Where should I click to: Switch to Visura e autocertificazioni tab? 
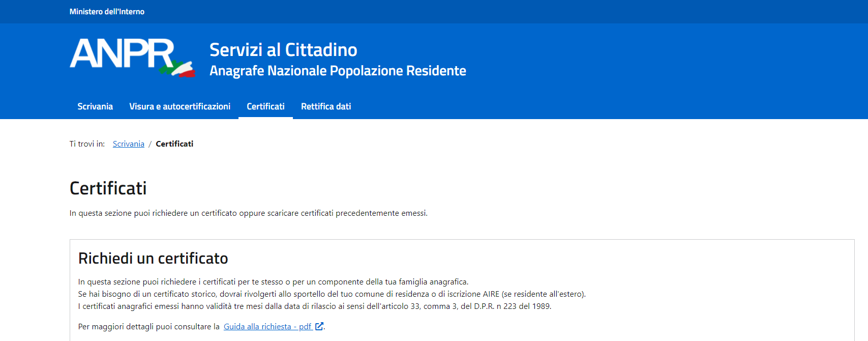click(179, 106)
